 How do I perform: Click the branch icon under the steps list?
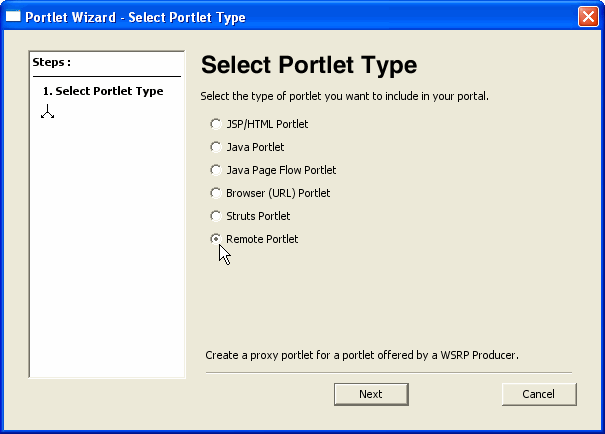[47, 111]
